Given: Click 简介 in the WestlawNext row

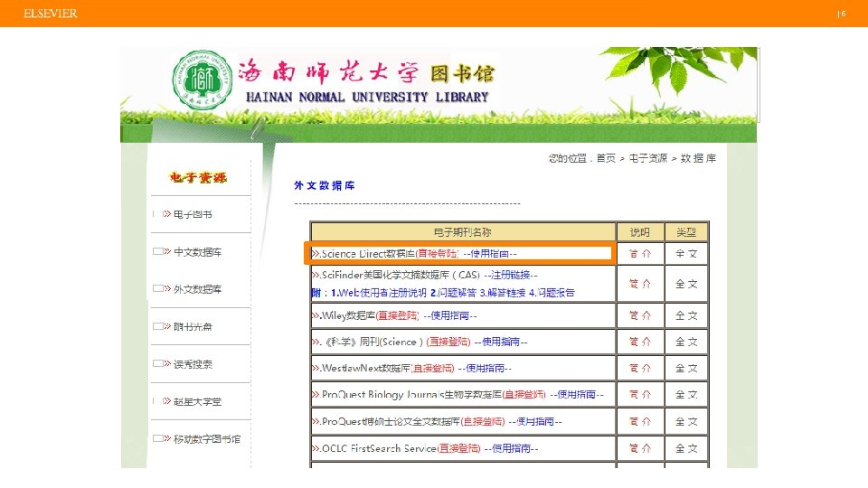Looking at the screenshot, I should pyautogui.click(x=640, y=368).
